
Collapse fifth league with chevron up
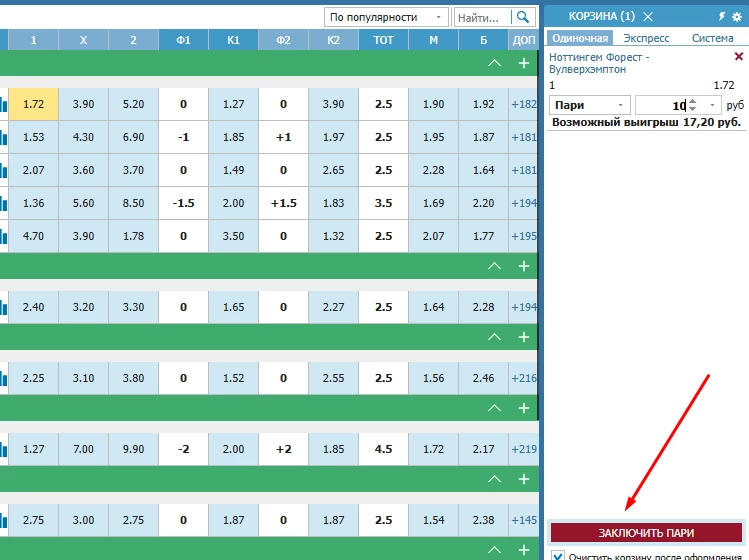[x=494, y=479]
